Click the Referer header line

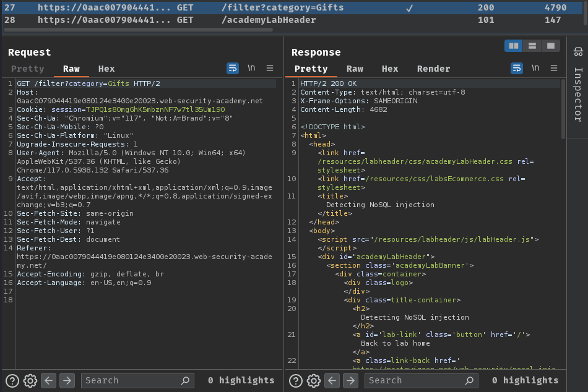[144, 257]
